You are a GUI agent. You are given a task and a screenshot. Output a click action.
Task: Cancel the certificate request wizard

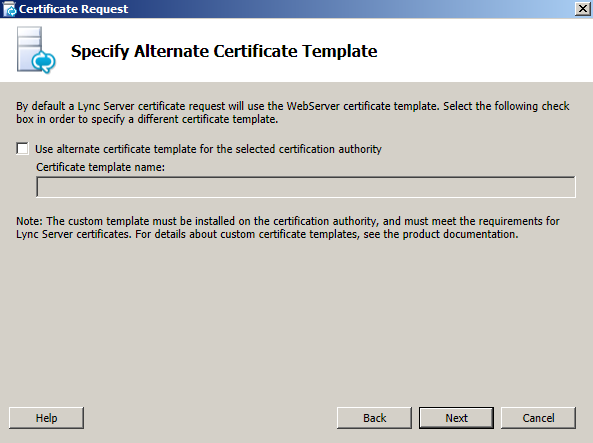click(x=539, y=418)
